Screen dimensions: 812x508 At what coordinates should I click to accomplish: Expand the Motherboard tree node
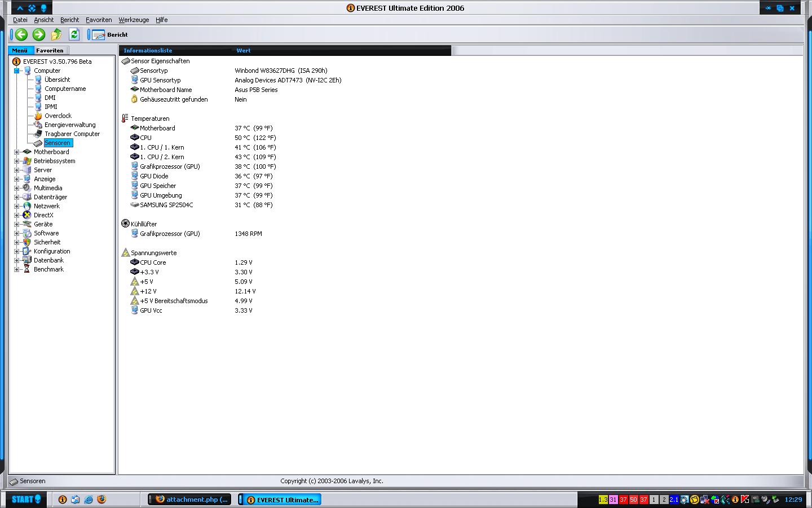(x=17, y=152)
